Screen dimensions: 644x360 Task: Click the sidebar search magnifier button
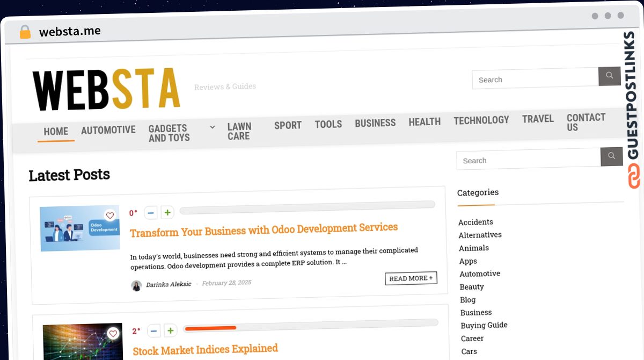611,156
